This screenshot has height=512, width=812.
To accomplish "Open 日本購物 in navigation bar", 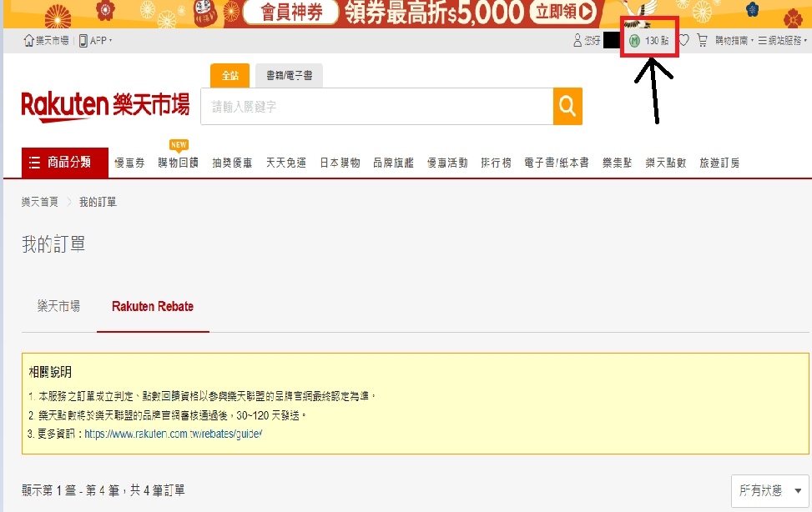I will click(x=340, y=163).
